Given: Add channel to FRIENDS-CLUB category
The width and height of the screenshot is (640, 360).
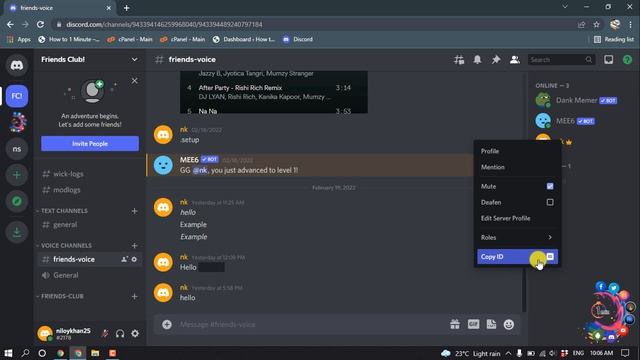Looking at the screenshot, I should pyautogui.click(x=134, y=296).
